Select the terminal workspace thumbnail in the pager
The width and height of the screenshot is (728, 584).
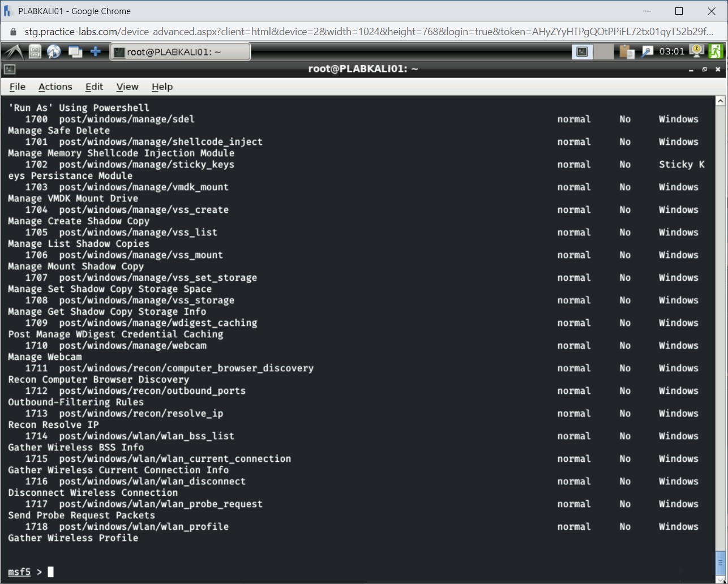tap(582, 51)
